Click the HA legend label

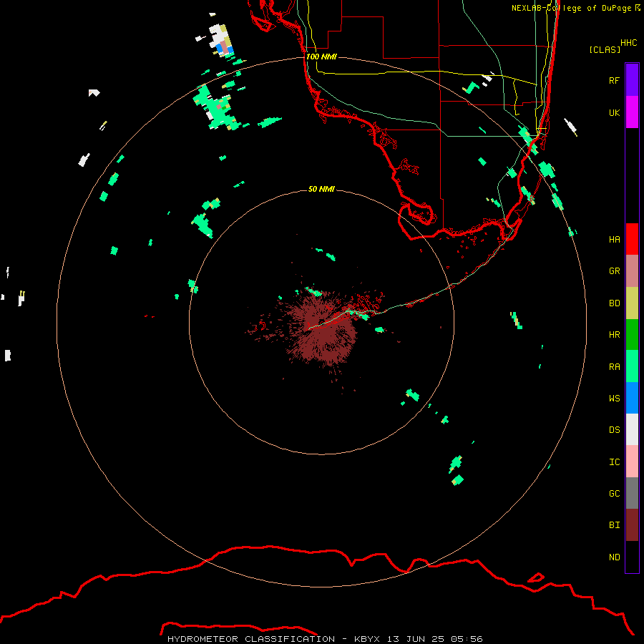[x=614, y=240]
